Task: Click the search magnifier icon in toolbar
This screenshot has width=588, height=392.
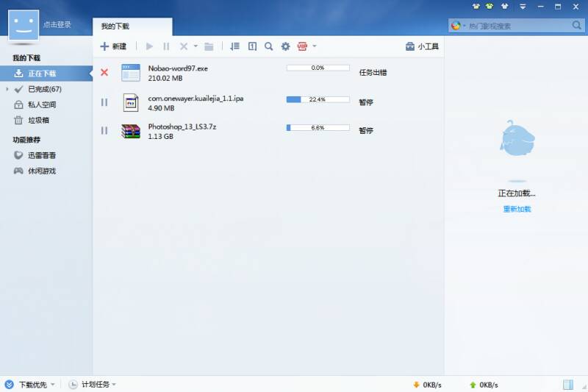Action: (268, 46)
